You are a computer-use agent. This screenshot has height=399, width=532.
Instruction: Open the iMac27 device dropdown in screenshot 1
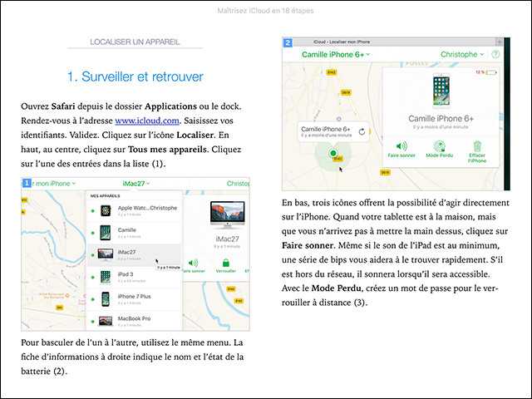point(136,184)
